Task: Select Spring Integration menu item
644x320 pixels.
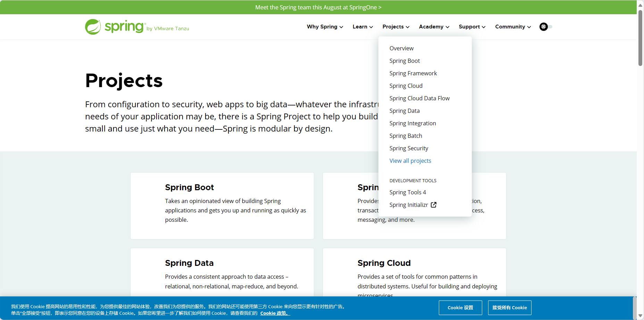Action: tap(413, 123)
